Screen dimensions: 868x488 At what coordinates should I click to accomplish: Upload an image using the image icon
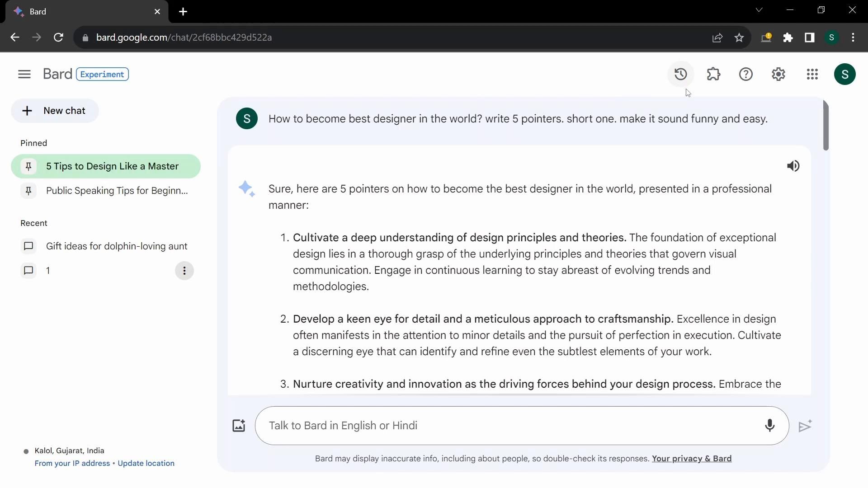tap(239, 426)
